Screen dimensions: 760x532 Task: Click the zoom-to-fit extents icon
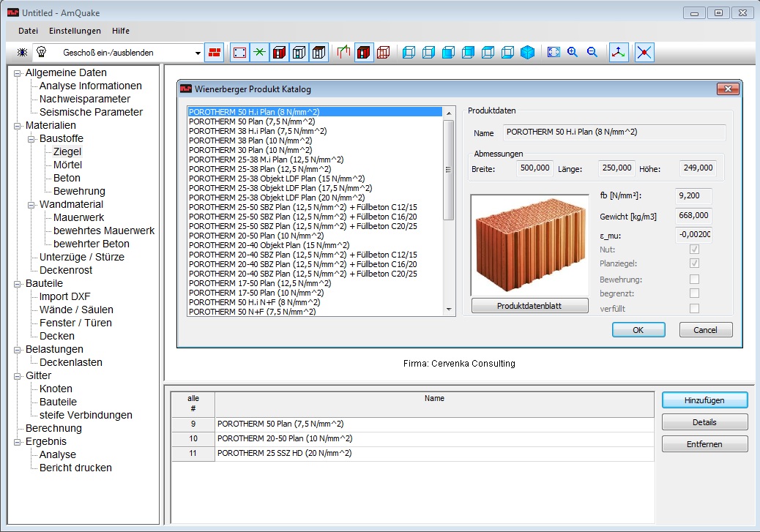click(554, 53)
